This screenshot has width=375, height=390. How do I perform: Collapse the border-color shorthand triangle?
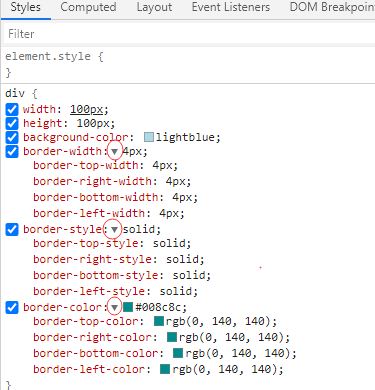coord(115,308)
